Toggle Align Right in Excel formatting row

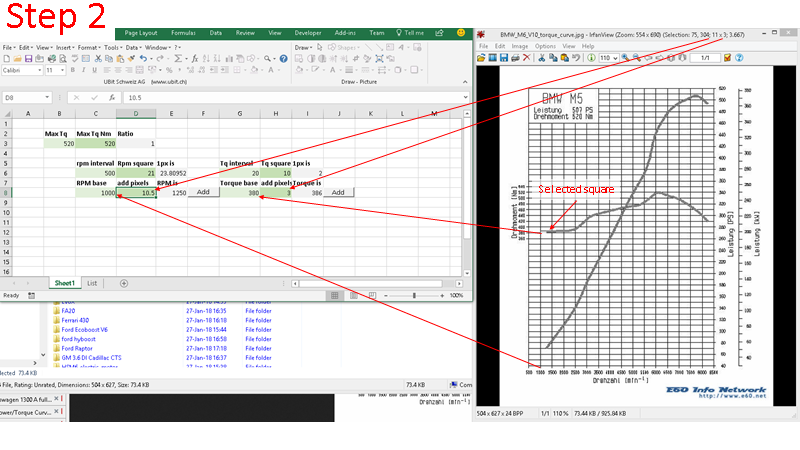(129, 70)
